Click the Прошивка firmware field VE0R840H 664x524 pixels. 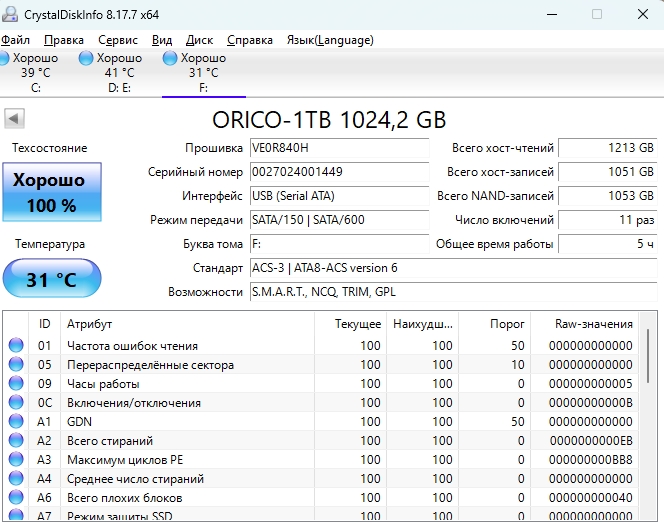337,148
